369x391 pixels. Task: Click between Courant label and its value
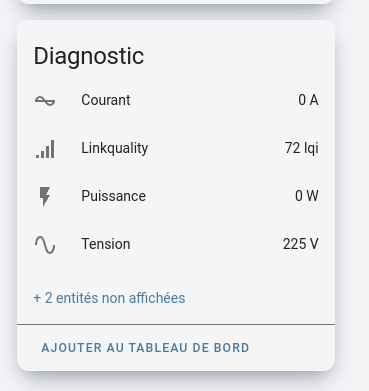pos(214,100)
